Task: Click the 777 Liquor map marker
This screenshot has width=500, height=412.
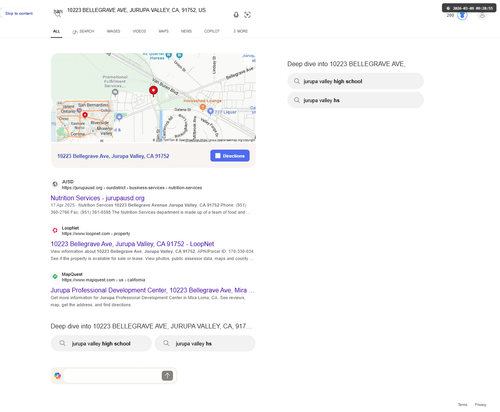Action: (210, 111)
